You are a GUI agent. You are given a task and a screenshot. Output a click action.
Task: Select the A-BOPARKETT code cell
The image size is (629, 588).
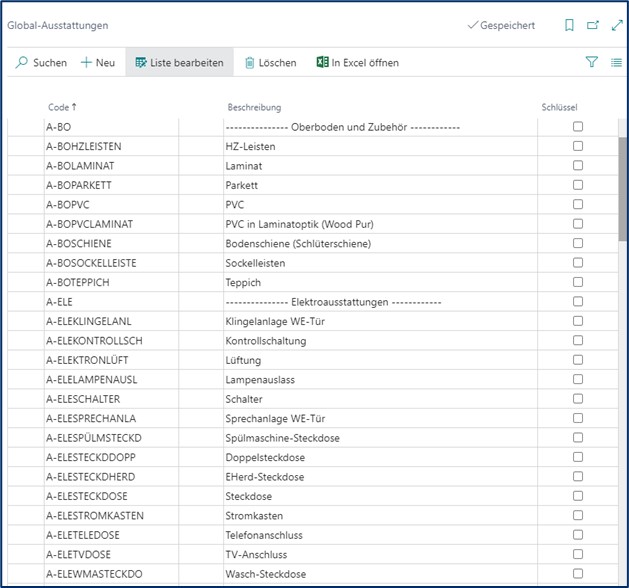[79, 185]
